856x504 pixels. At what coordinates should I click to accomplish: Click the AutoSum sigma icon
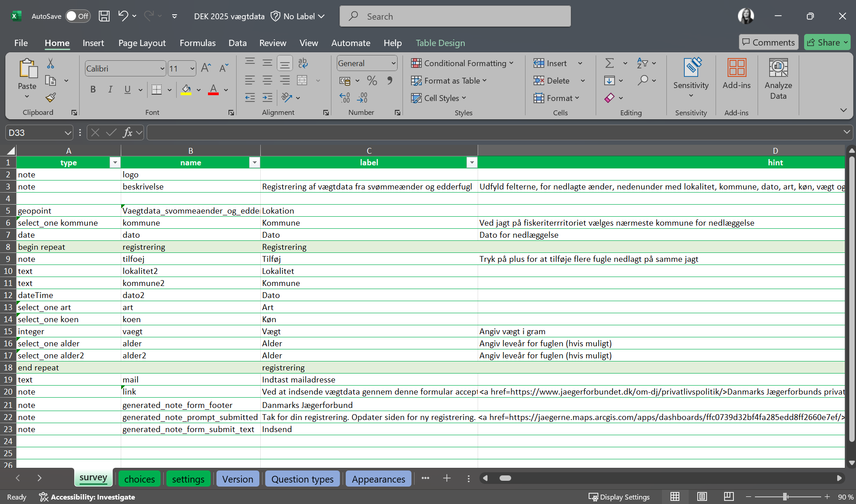coord(610,63)
